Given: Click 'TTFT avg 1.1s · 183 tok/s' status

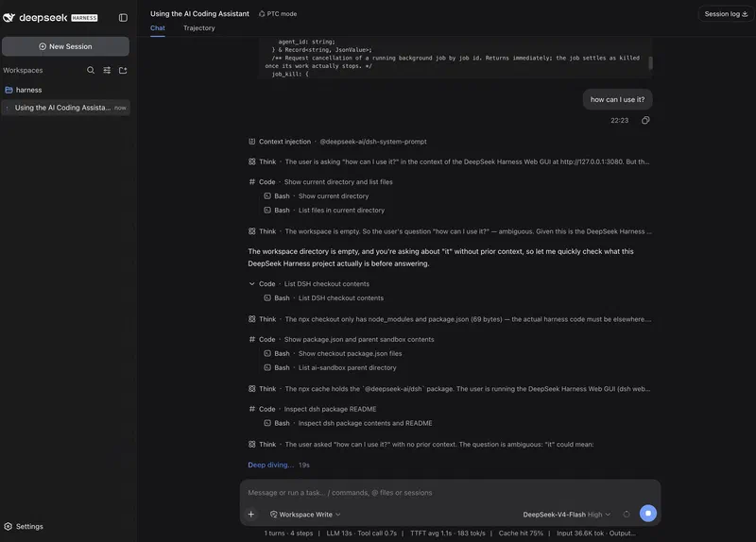Looking at the screenshot, I should tap(448, 534).
